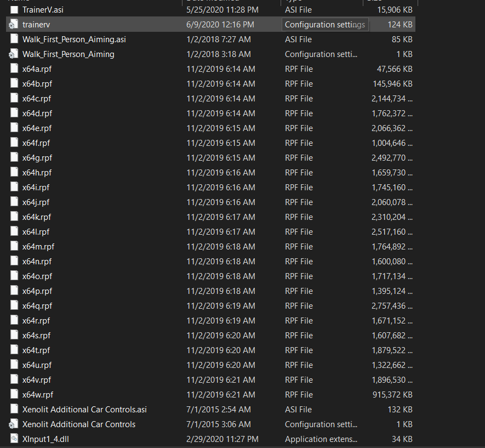Select the file named TrainerV.asi
Image resolution: width=485 pixels, height=448 pixels.
(x=43, y=10)
